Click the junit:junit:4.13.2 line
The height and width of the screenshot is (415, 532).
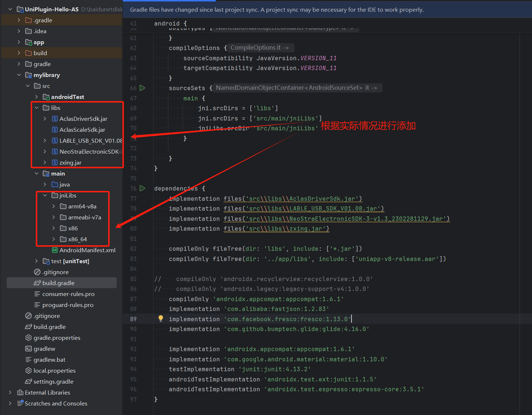240,369
